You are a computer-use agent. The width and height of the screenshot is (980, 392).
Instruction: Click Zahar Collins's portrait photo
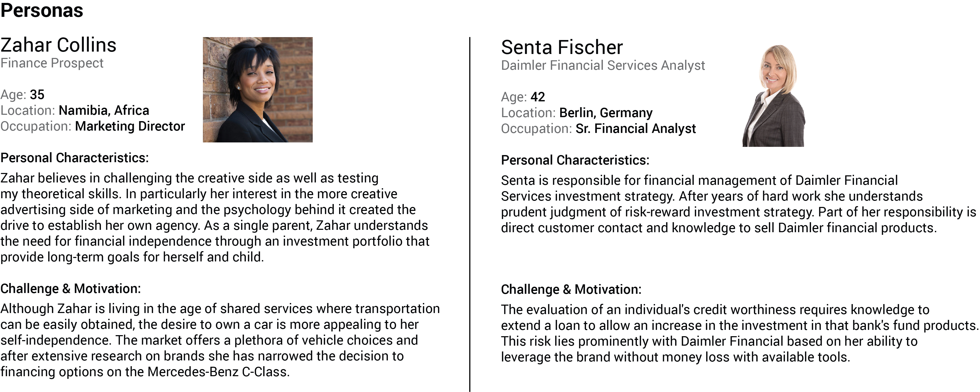[x=257, y=90]
